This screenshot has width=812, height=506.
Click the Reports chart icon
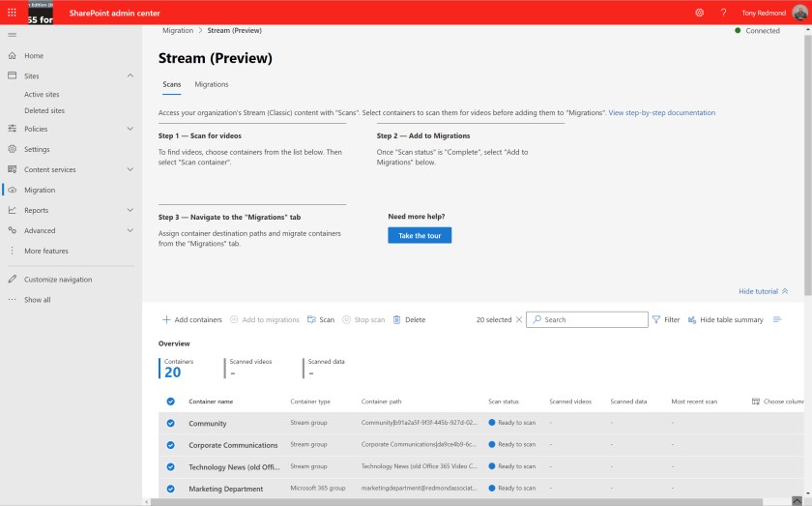[13, 210]
